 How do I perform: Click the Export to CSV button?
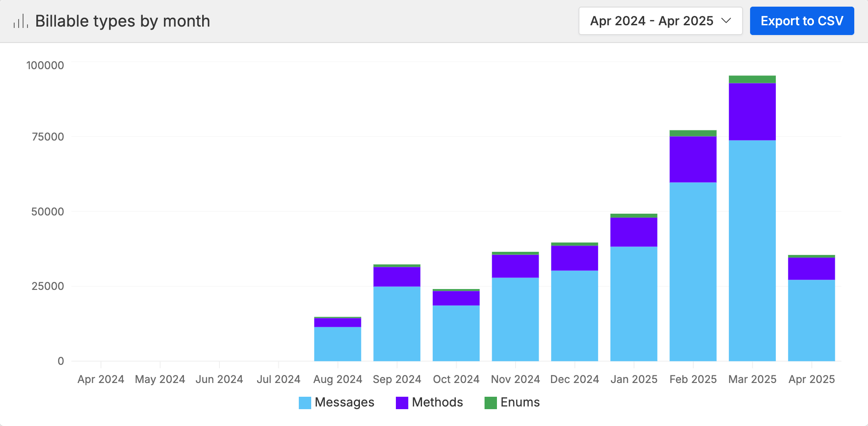point(802,21)
